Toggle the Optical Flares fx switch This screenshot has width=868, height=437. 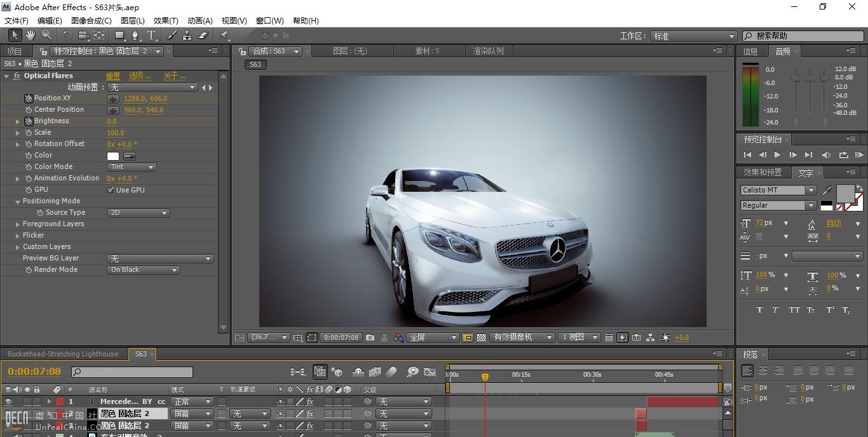(17, 76)
